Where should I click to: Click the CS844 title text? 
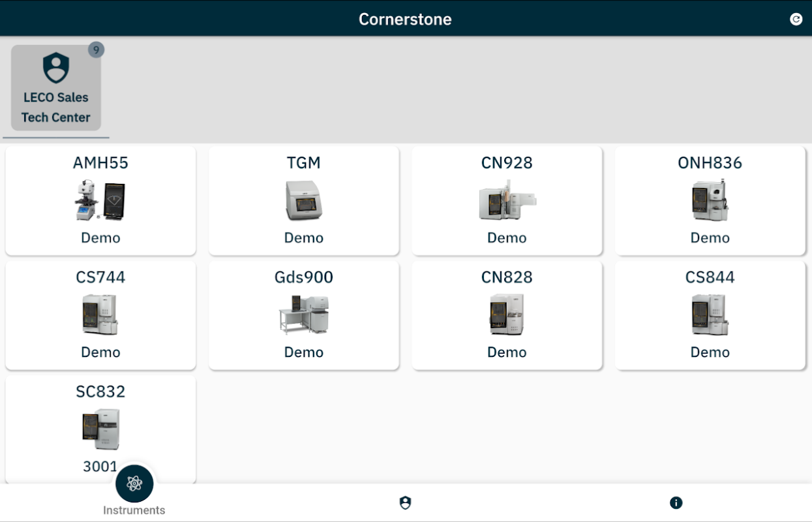710,277
